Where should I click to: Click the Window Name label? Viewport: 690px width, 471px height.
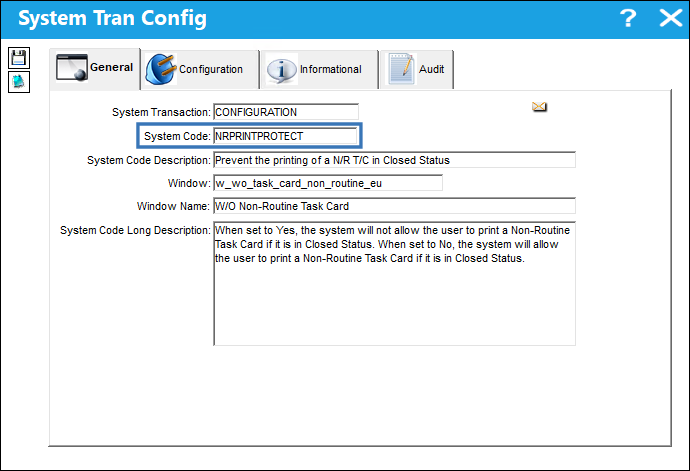(173, 206)
